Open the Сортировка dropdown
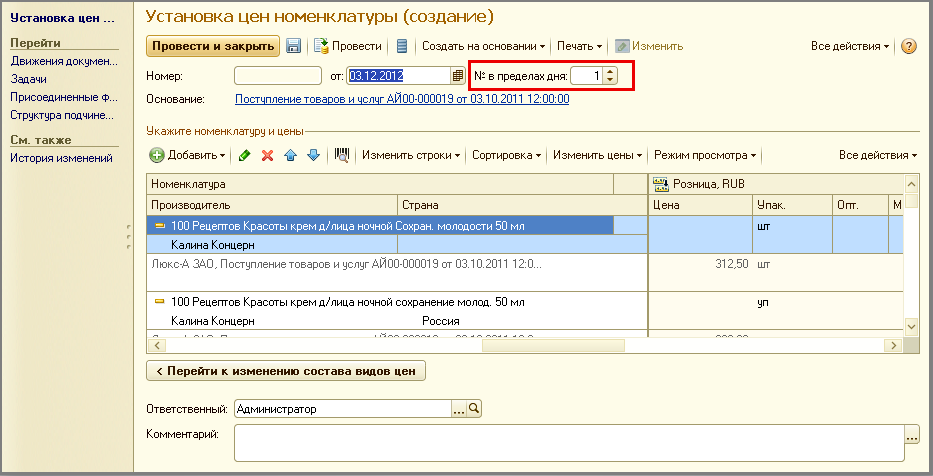This screenshot has width=933, height=476. pos(506,155)
